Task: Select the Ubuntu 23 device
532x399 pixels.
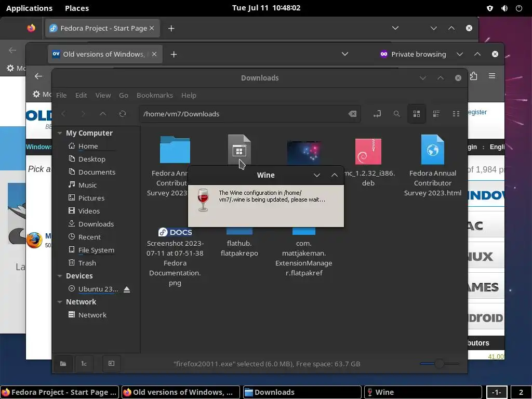Action: (x=98, y=289)
